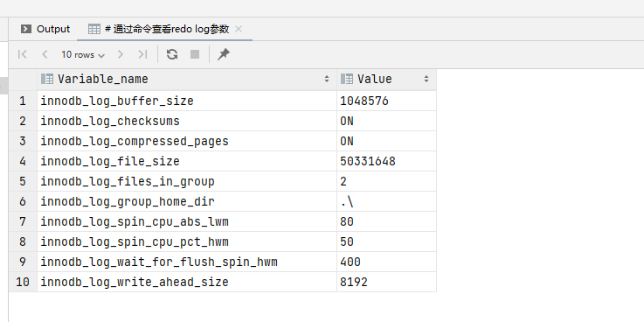
Task: Select the innodb_log_group_home_dir cell
Action: (x=187, y=201)
